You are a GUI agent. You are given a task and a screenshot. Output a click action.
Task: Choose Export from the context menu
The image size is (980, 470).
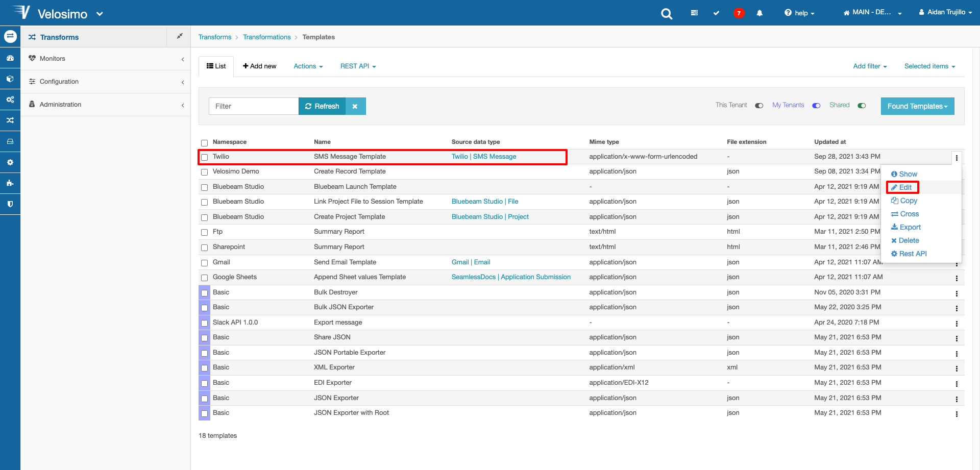pyautogui.click(x=906, y=227)
